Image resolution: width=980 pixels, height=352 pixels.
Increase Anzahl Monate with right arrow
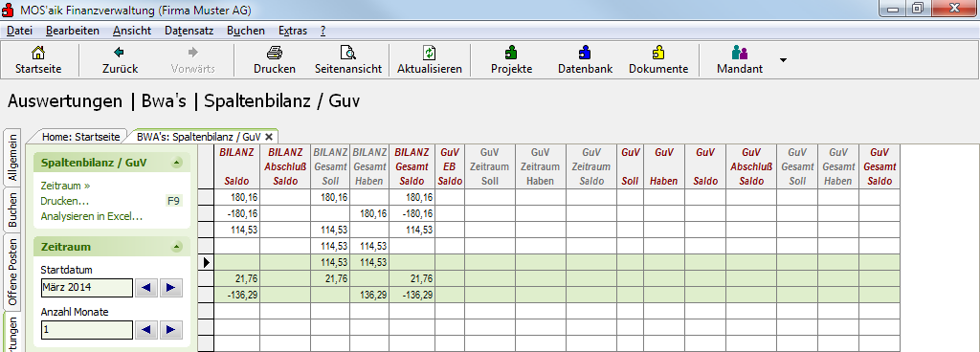coord(170,330)
